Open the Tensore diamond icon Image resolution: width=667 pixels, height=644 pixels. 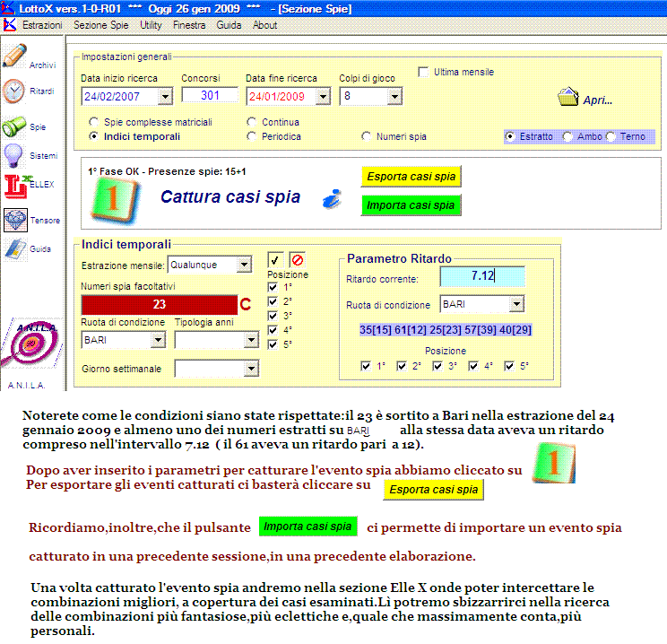click(x=16, y=220)
